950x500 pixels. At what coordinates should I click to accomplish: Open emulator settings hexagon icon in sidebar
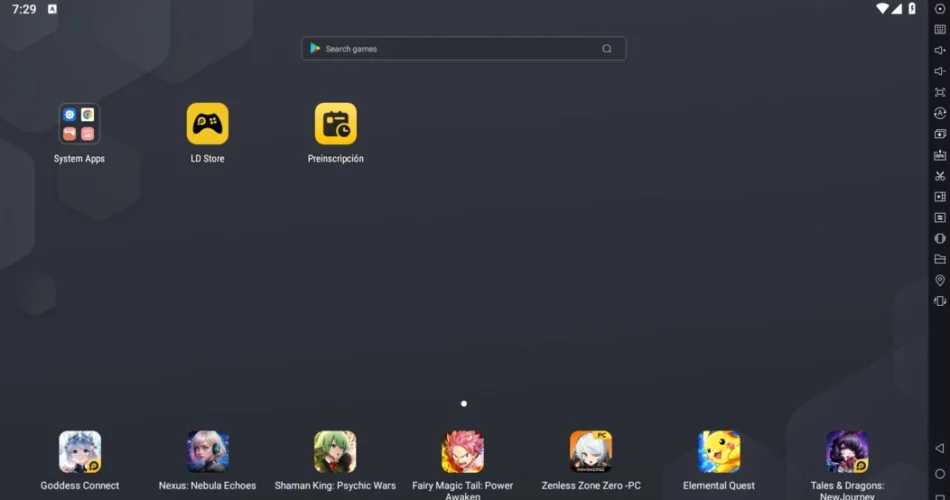pos(940,9)
